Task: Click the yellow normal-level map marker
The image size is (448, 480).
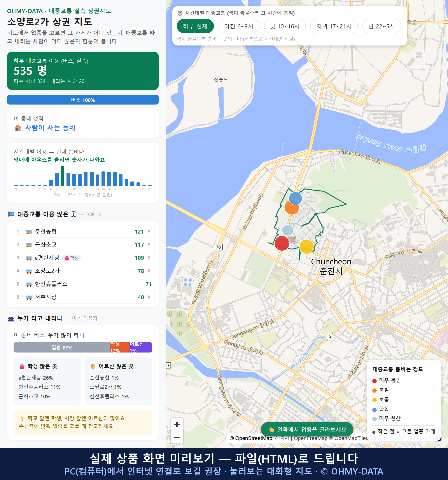Action: point(306,246)
